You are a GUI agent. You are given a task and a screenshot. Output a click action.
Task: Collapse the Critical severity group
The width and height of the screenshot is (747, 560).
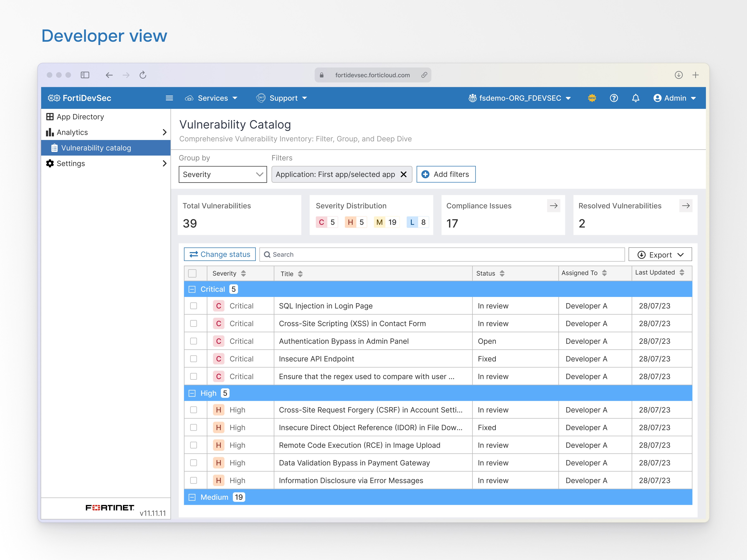(192, 289)
